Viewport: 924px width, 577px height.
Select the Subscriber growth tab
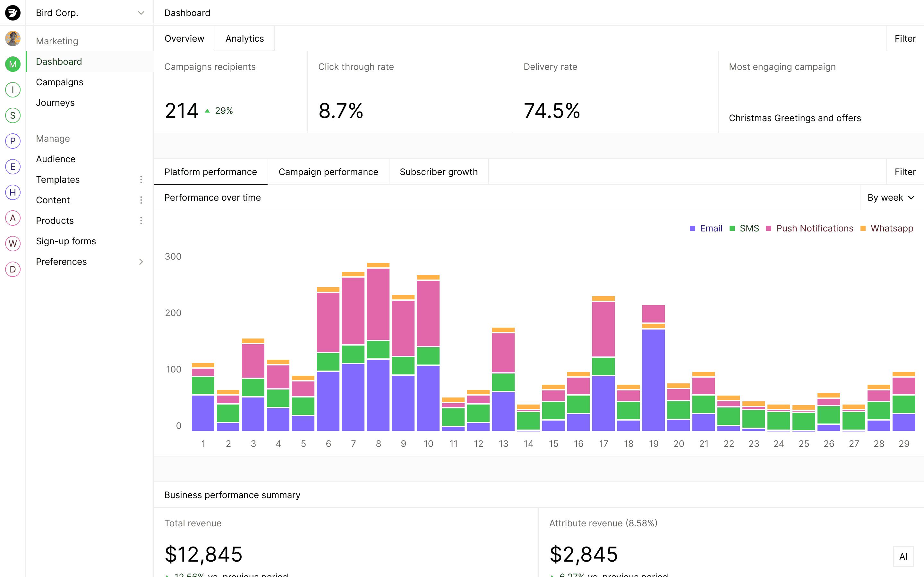point(438,172)
